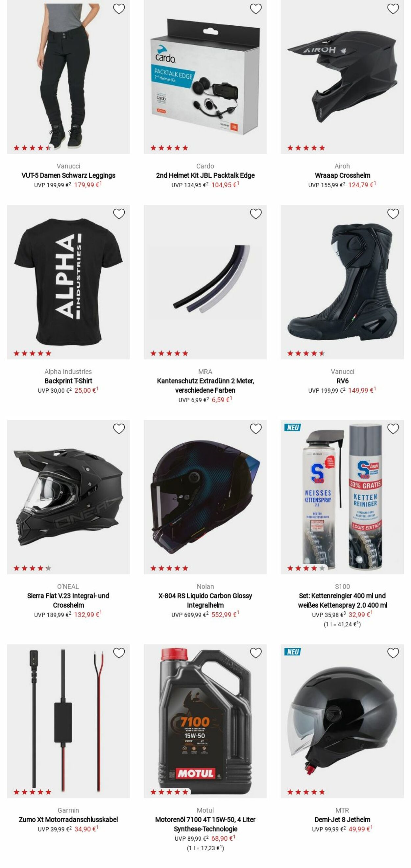
Task: Favorite the Vanucci RV6 boot
Action: 393,214
